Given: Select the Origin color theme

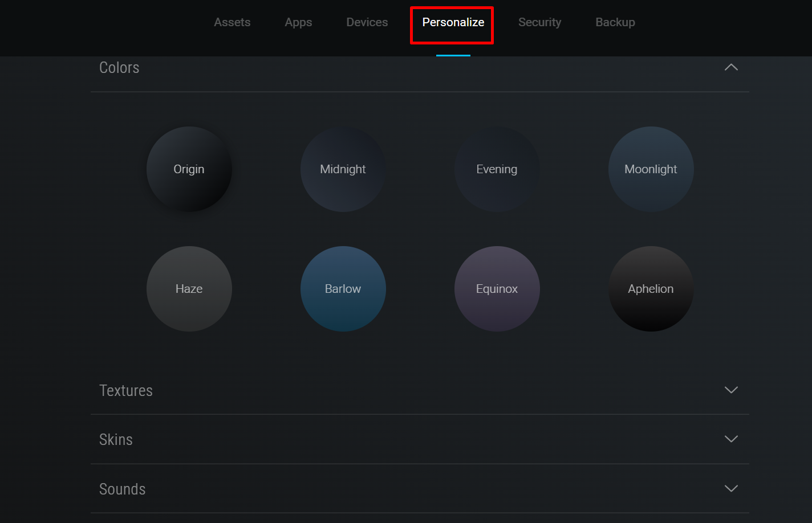Looking at the screenshot, I should tap(189, 169).
